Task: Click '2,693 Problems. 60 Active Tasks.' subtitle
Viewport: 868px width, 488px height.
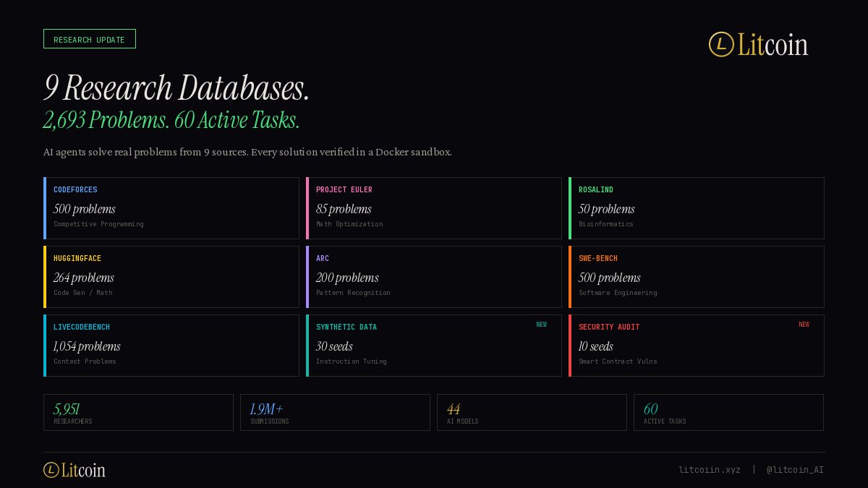Action: tap(171, 120)
